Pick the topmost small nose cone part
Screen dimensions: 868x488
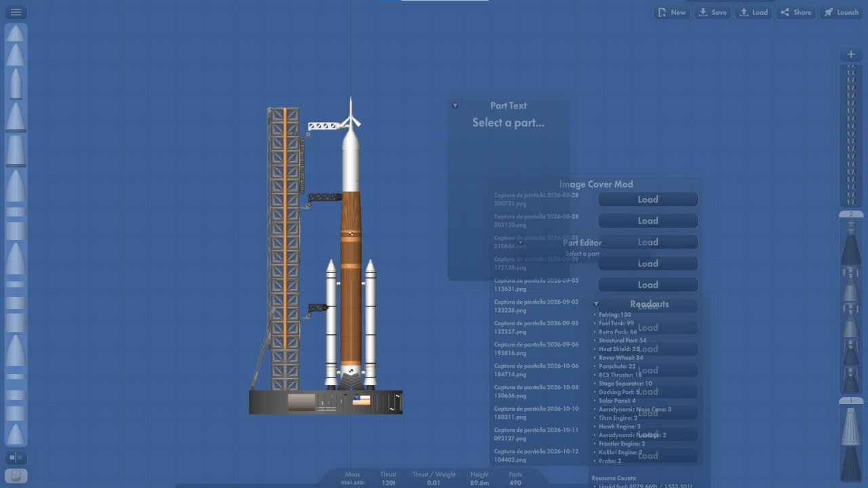[16, 33]
